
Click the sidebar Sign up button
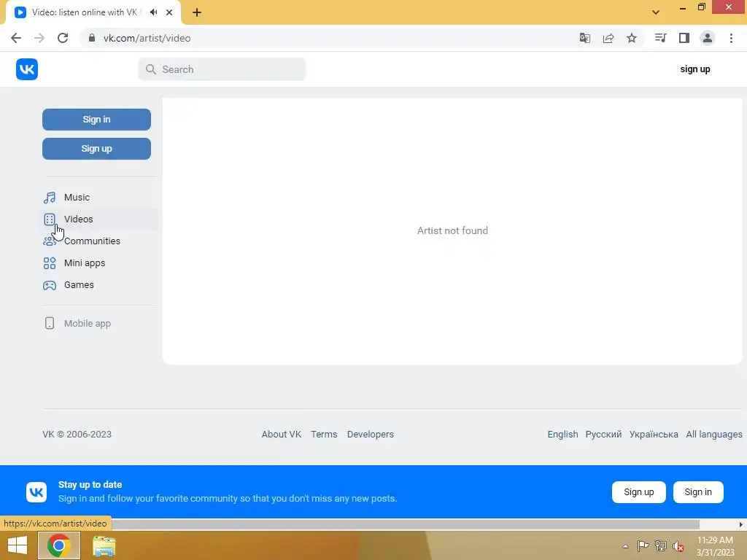tap(97, 149)
